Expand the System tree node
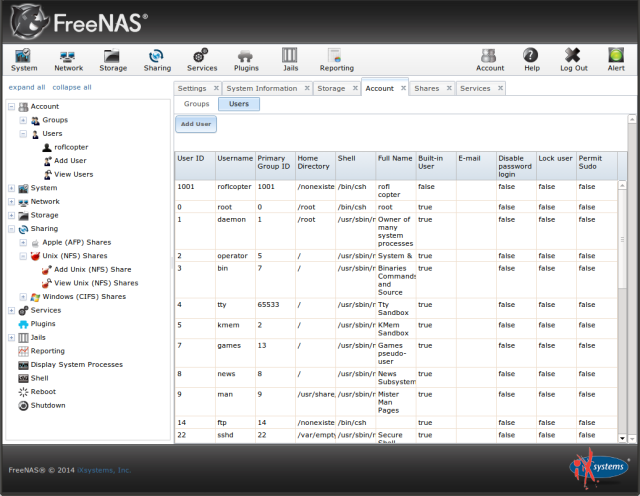 (x=11, y=188)
